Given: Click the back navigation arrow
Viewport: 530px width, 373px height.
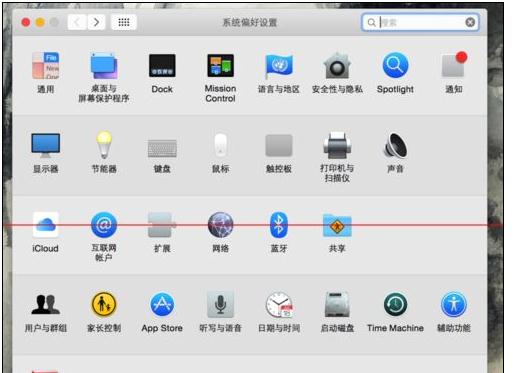Looking at the screenshot, I should 77,22.
